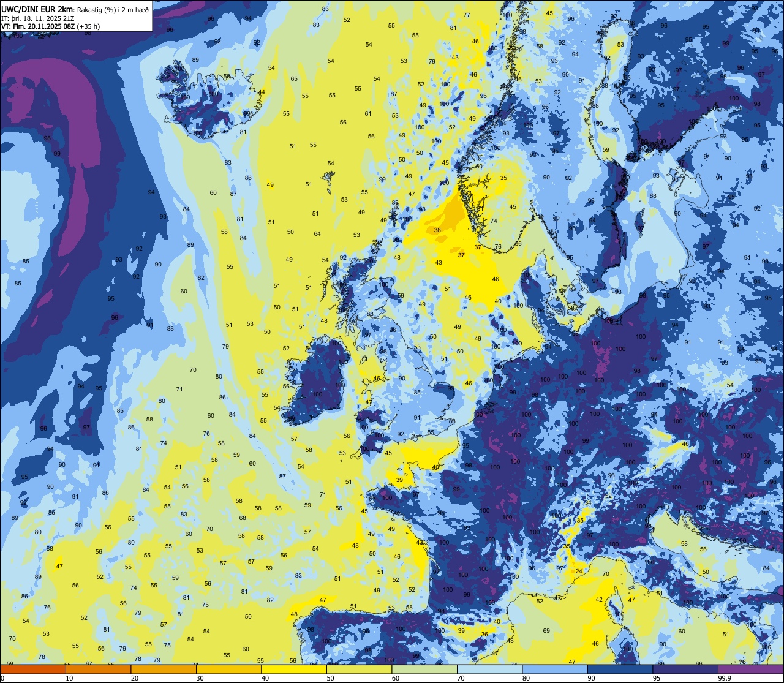Click the purple legend swatch above 99.9
The image size is (784, 683).
click(x=749, y=670)
